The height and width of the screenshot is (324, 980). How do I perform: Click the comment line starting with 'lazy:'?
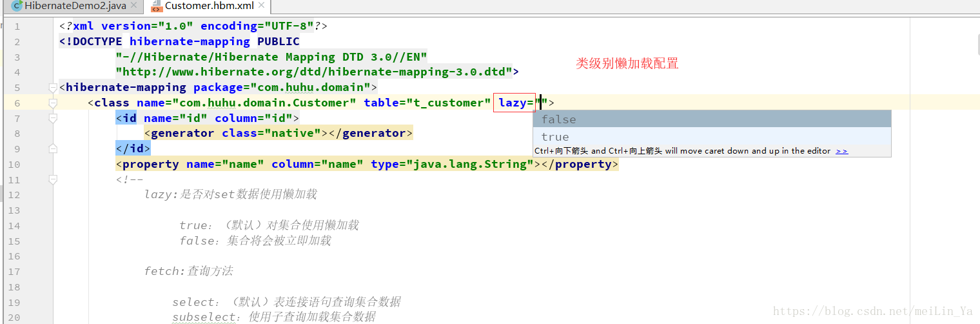pyautogui.click(x=230, y=194)
